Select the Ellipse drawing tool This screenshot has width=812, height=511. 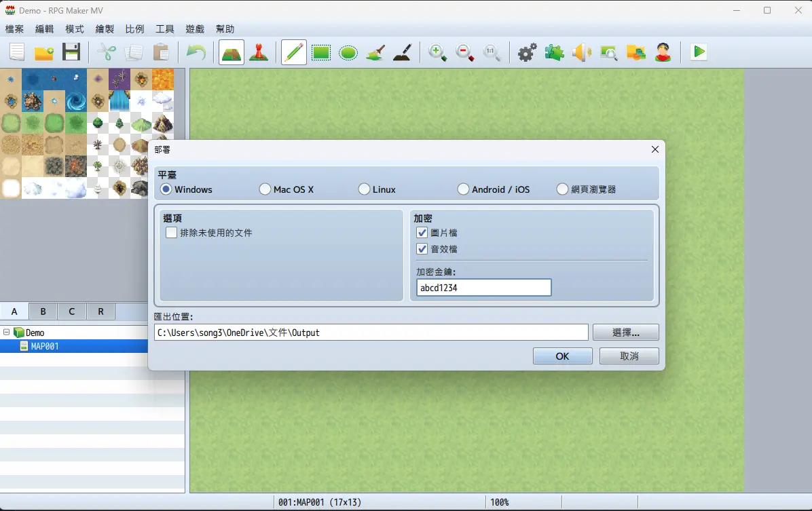[348, 52]
